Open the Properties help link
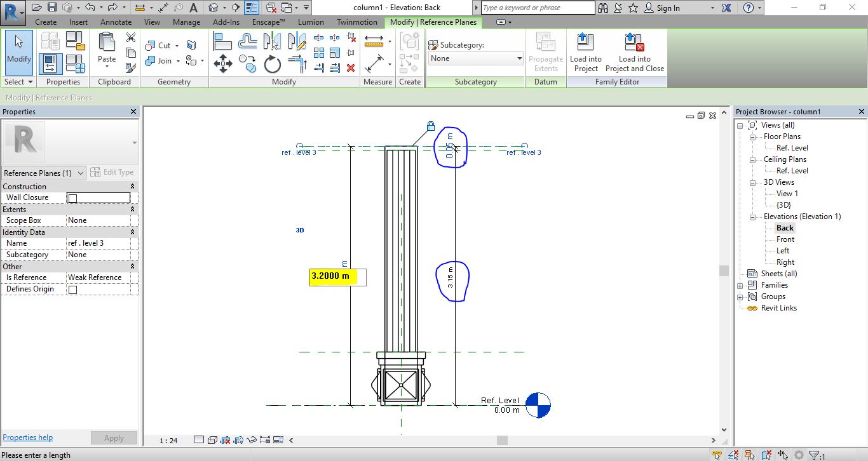 point(27,438)
